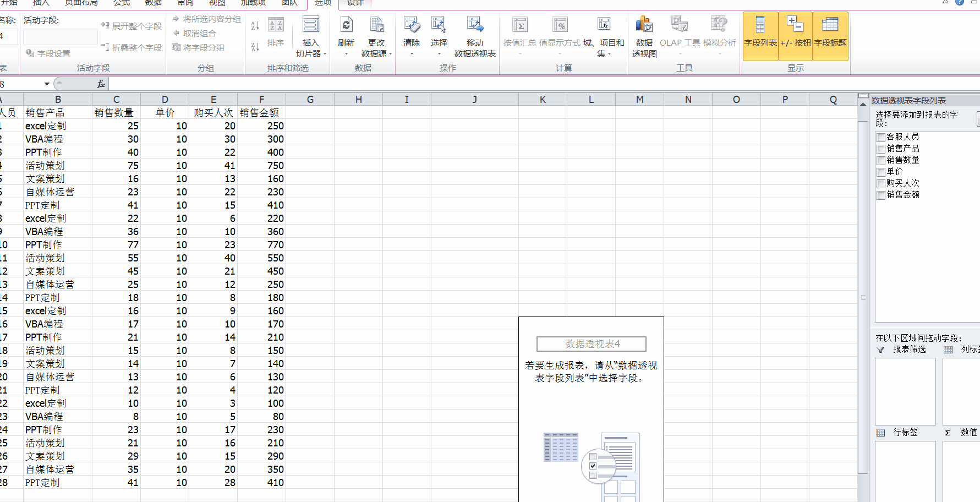Click Fields, Items & Sets (域、项目和集) icon
The height and width of the screenshot is (502, 980).
click(604, 25)
